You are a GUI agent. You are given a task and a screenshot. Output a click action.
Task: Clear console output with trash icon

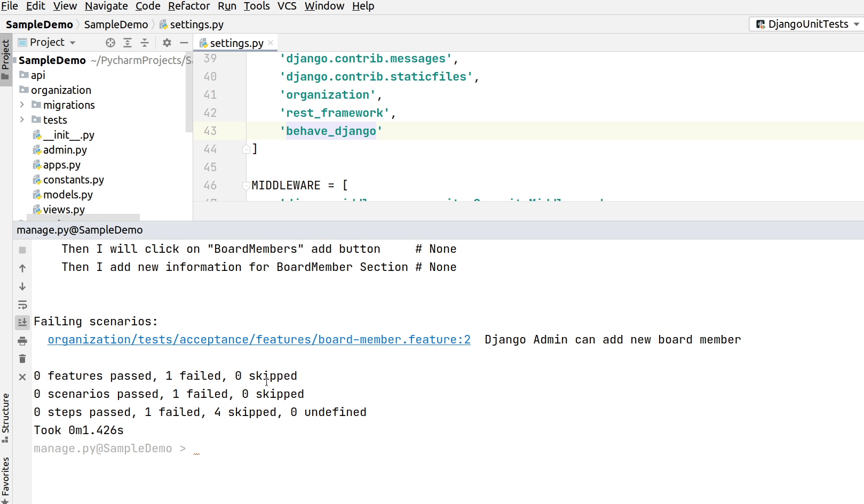pos(22,358)
